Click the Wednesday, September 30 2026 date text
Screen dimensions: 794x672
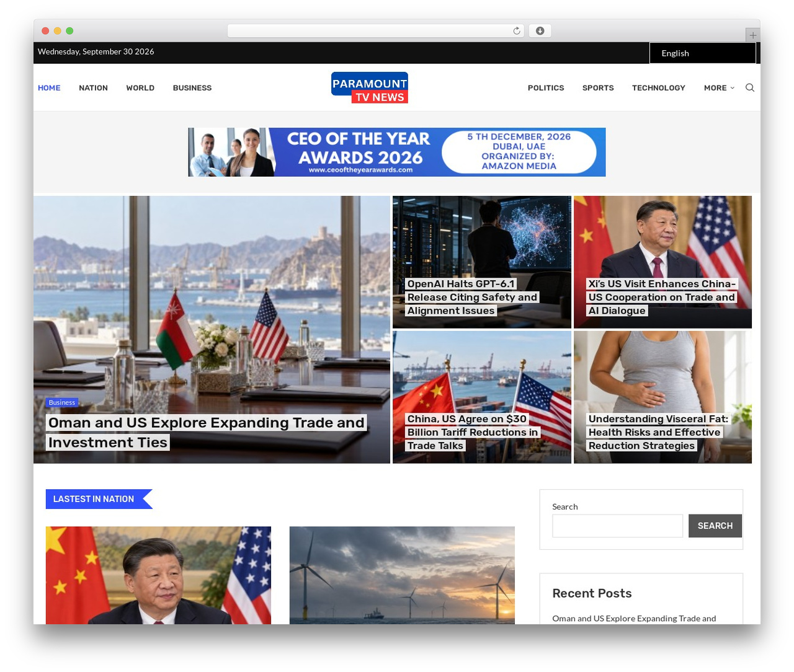click(96, 51)
